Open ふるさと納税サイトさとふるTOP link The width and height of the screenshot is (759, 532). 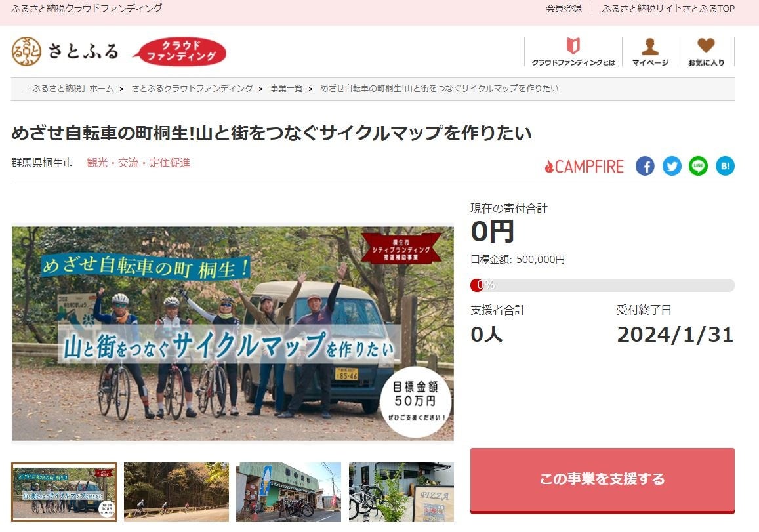pos(668,9)
